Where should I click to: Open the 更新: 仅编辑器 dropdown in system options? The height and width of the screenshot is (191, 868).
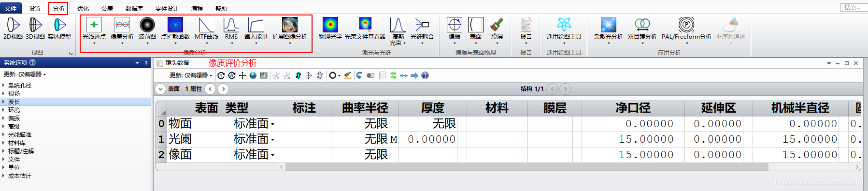pos(25,74)
